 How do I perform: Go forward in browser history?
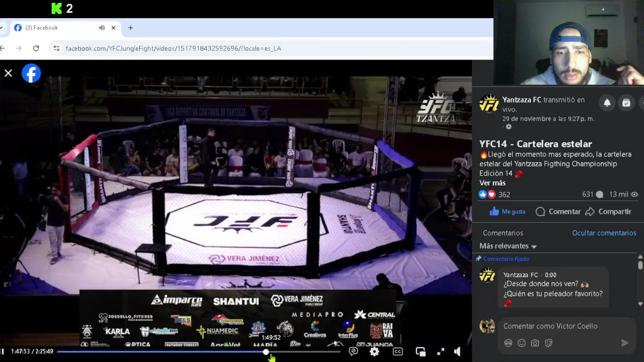coord(19,48)
